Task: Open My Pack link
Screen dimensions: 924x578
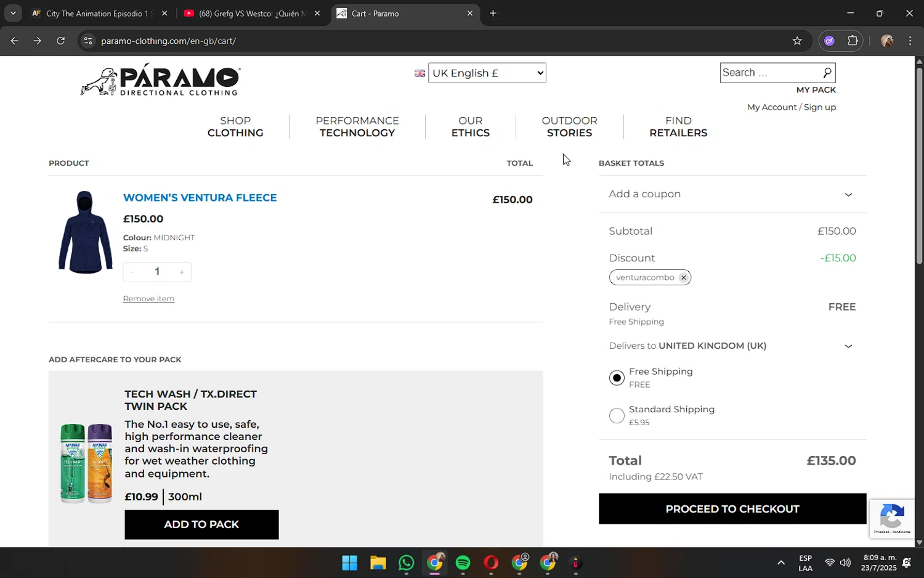Action: 816,90
